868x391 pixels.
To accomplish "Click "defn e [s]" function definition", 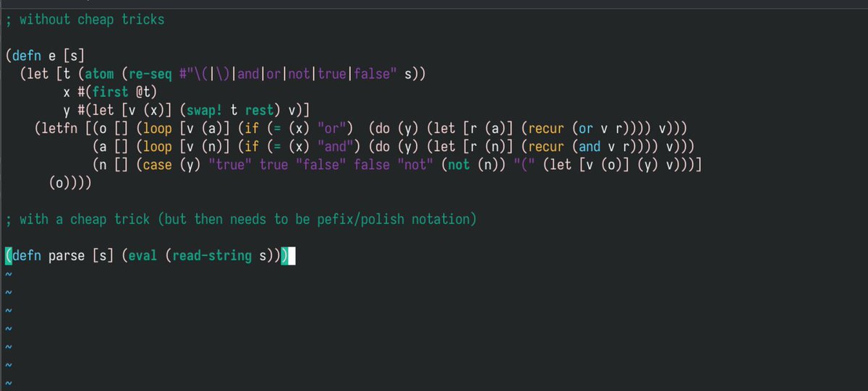I will (48, 56).
